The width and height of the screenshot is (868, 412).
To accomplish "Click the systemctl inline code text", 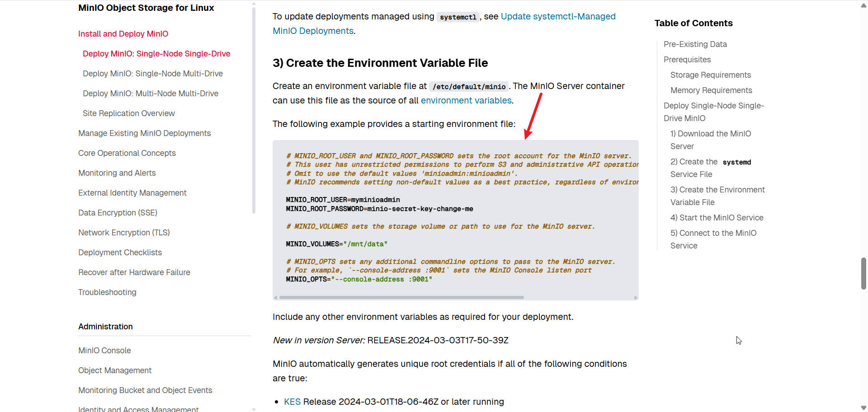I will point(458,17).
